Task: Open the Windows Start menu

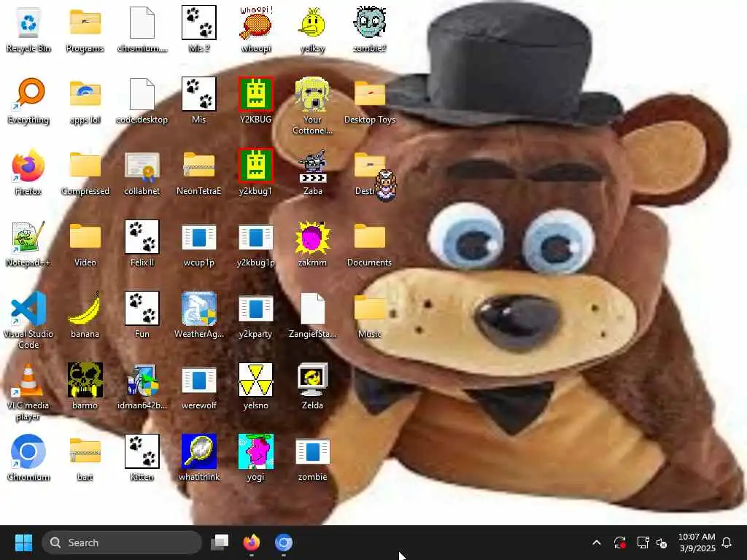Action: pyautogui.click(x=23, y=542)
